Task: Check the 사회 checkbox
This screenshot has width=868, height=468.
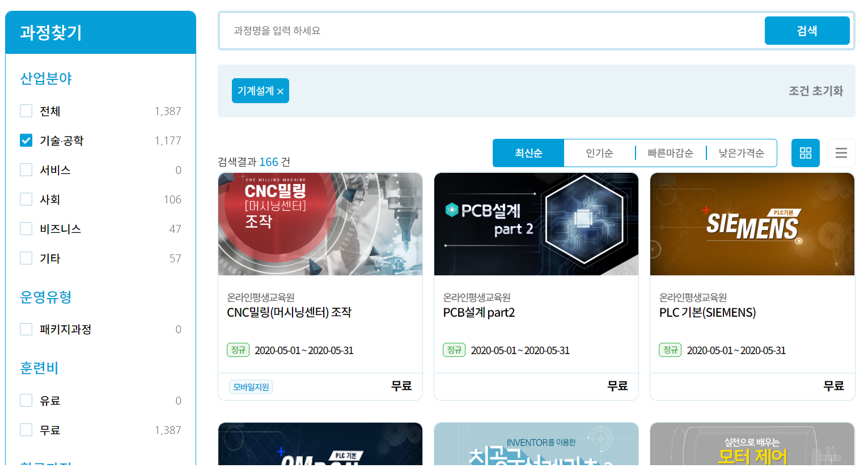Action: [x=26, y=199]
